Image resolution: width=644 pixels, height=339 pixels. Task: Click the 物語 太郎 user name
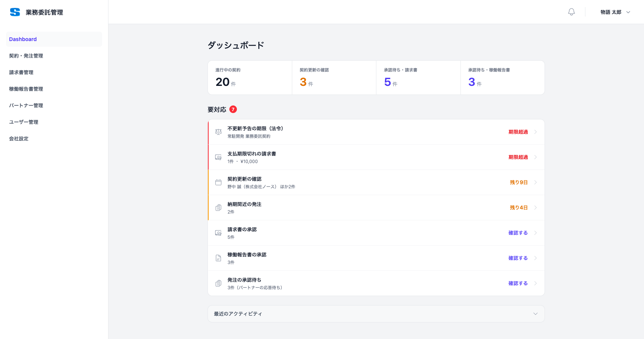611,12
